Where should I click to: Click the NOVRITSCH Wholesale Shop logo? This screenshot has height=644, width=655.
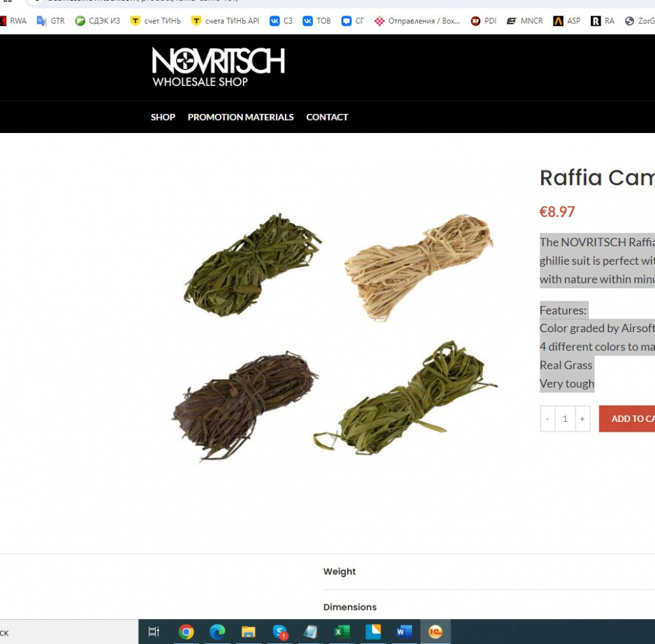pos(218,67)
